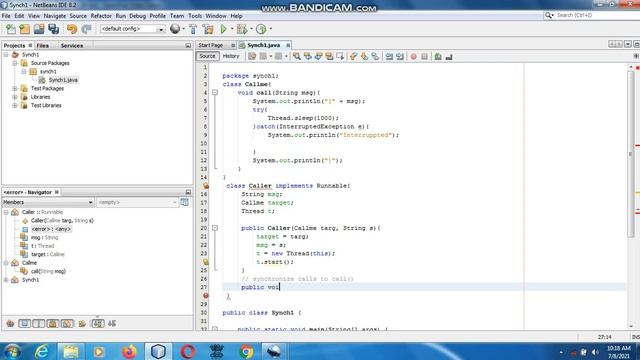Screen dimensions: 640x360
Task: Click the Last Edit icon in editor toolbar
Action: tap(252, 56)
